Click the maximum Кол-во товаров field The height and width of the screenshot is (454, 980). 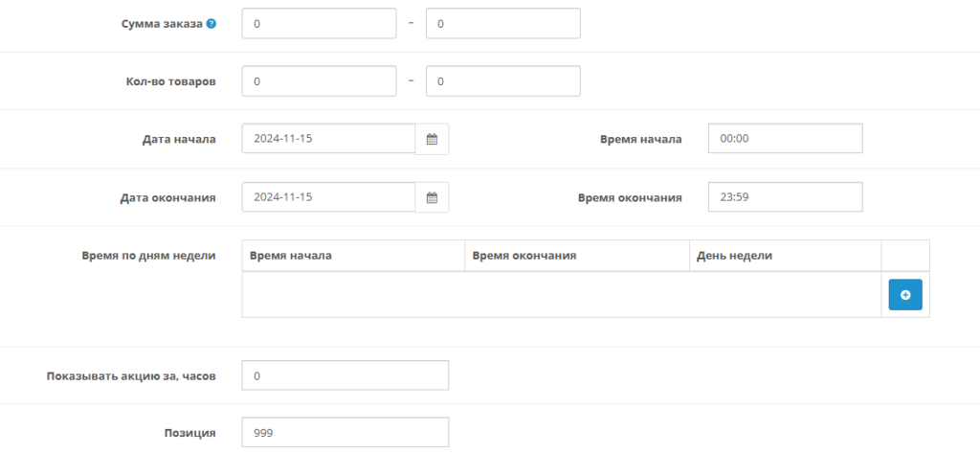pyautogui.click(x=502, y=81)
